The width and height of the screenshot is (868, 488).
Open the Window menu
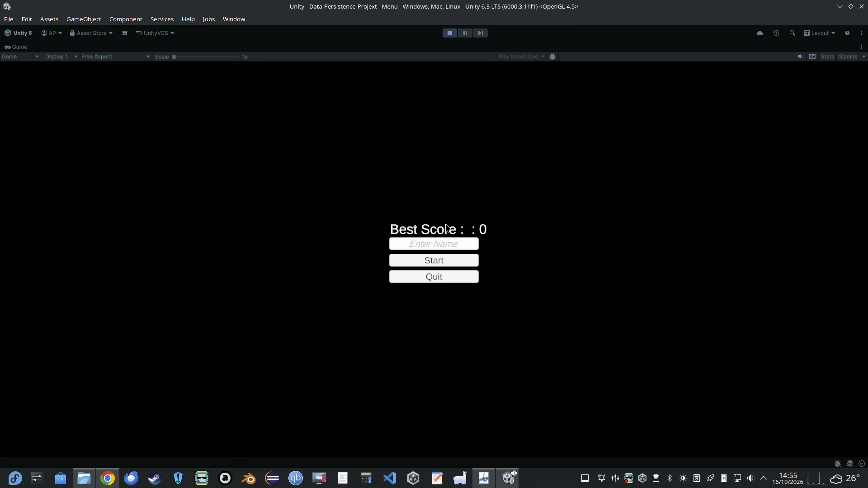(x=234, y=19)
